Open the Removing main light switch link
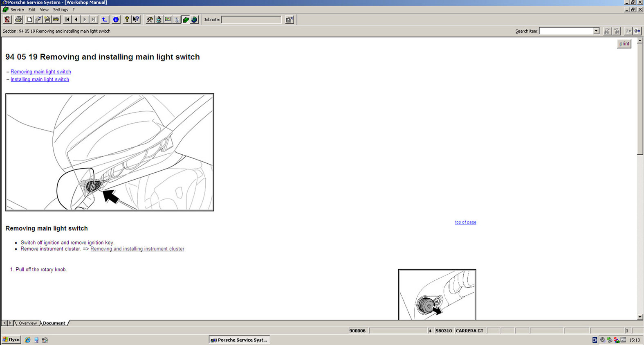The height and width of the screenshot is (345, 644). click(x=40, y=72)
